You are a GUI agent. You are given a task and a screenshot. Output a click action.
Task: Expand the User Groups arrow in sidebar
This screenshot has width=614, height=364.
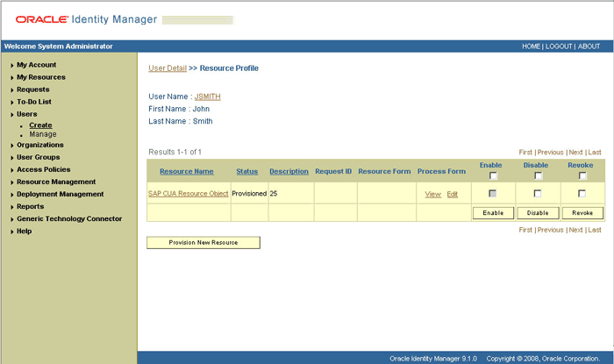point(12,158)
